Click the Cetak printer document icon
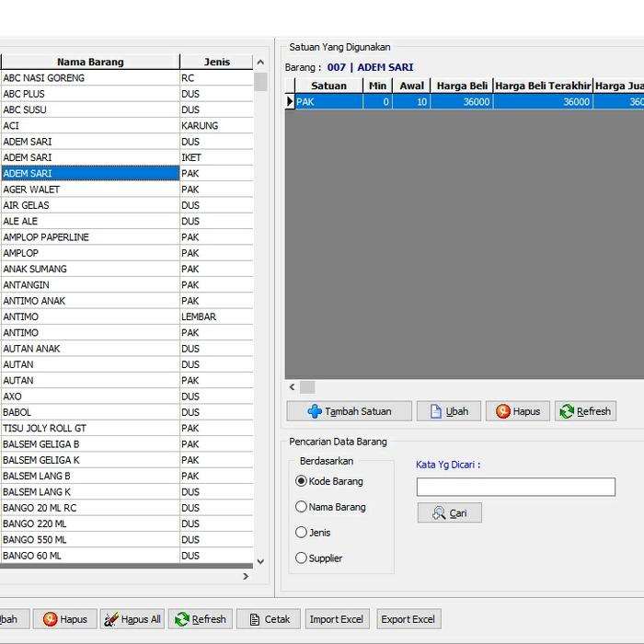The image size is (644, 644). click(254, 619)
